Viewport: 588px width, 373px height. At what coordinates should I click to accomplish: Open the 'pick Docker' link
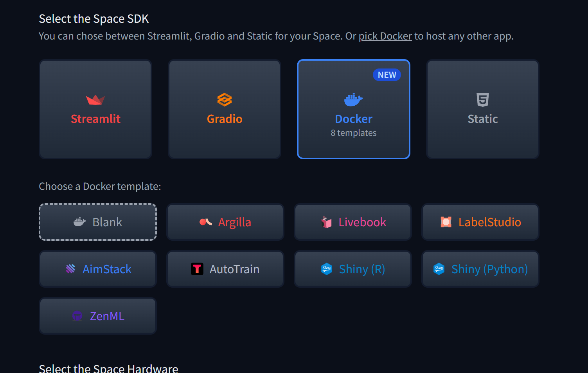pos(385,36)
